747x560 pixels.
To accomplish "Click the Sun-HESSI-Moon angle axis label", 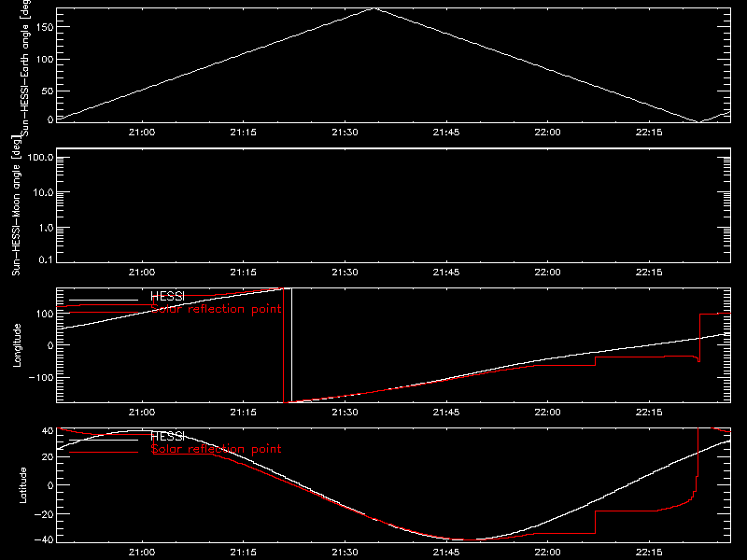I will [16, 206].
